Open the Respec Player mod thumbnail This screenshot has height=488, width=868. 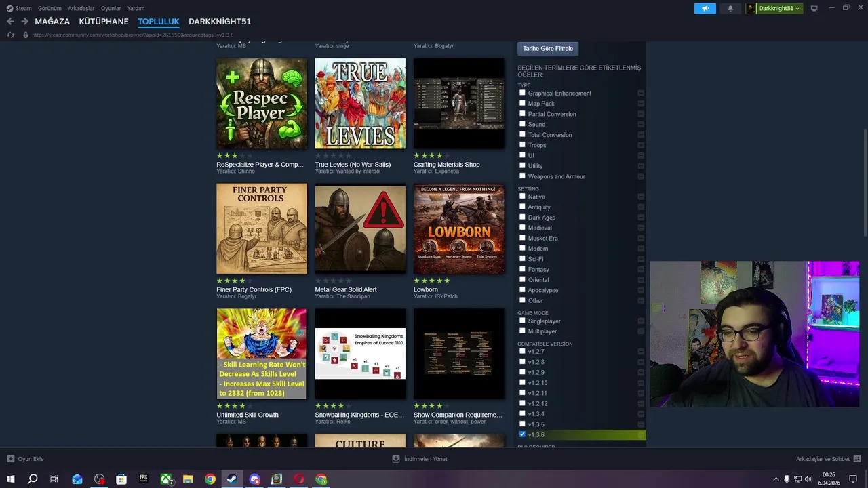262,104
